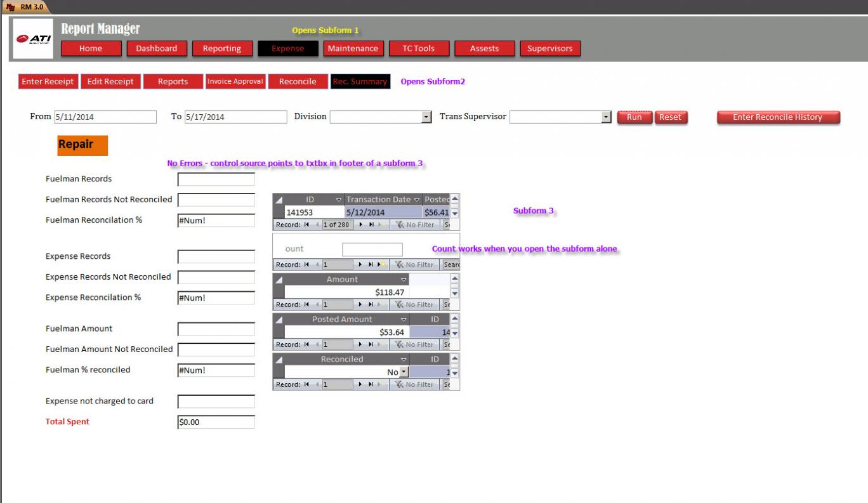Click the ATI logo
This screenshot has width=868, height=503.
(33, 39)
